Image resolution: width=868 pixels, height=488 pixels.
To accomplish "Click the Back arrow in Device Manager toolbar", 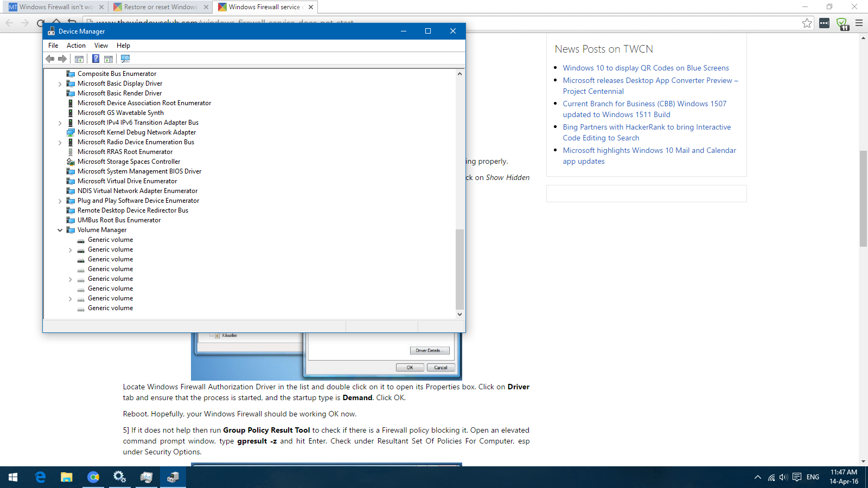I will click(50, 59).
